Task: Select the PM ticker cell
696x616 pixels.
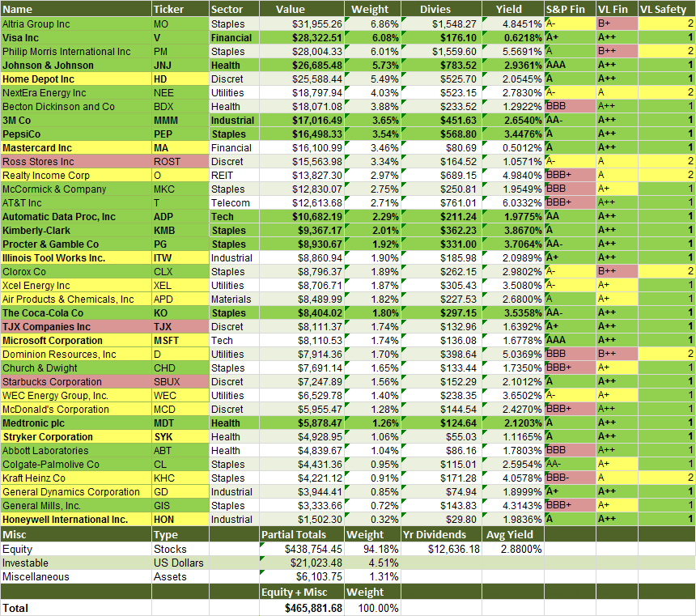Action: [x=180, y=52]
